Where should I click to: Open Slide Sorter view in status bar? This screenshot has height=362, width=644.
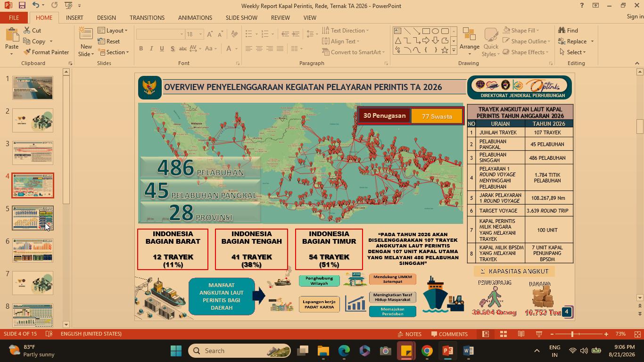tap(503, 334)
